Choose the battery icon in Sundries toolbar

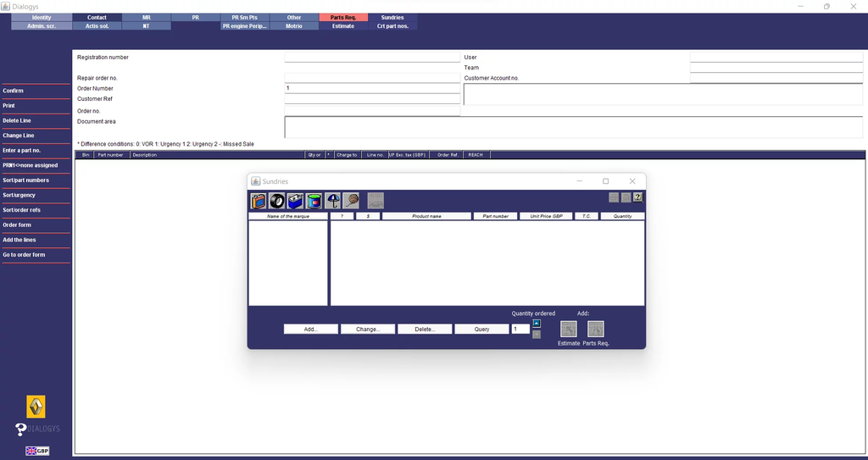(x=295, y=201)
